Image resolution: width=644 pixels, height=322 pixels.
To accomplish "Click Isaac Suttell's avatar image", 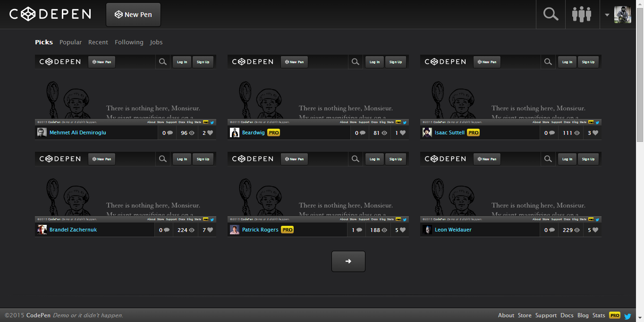I will [x=427, y=132].
